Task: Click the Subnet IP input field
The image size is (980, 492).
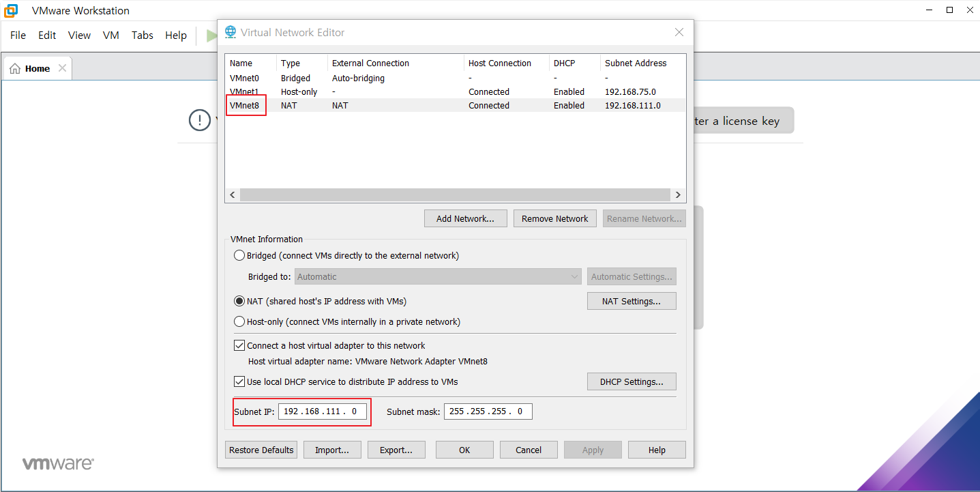Action: (x=323, y=411)
